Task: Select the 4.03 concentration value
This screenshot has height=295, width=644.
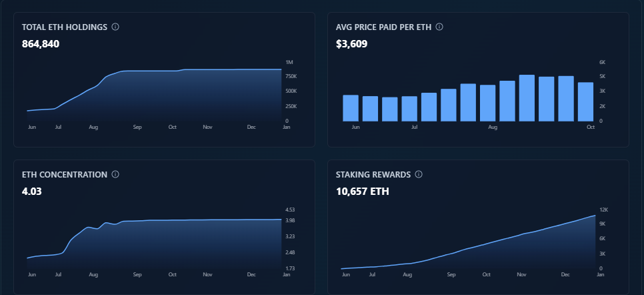Action: click(x=31, y=192)
